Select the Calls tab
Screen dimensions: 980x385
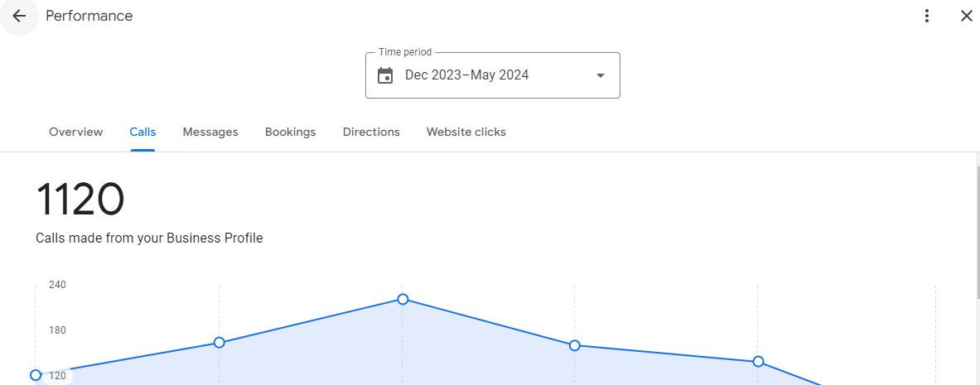[x=142, y=132]
